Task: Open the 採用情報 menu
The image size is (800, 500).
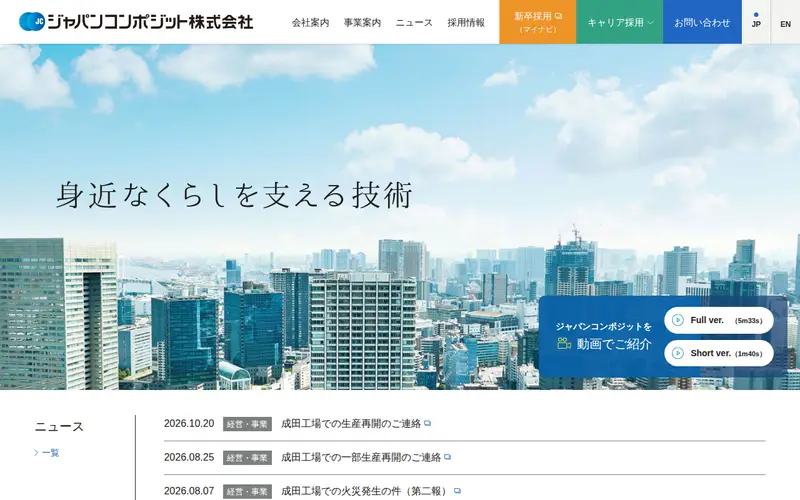Action: (x=466, y=22)
